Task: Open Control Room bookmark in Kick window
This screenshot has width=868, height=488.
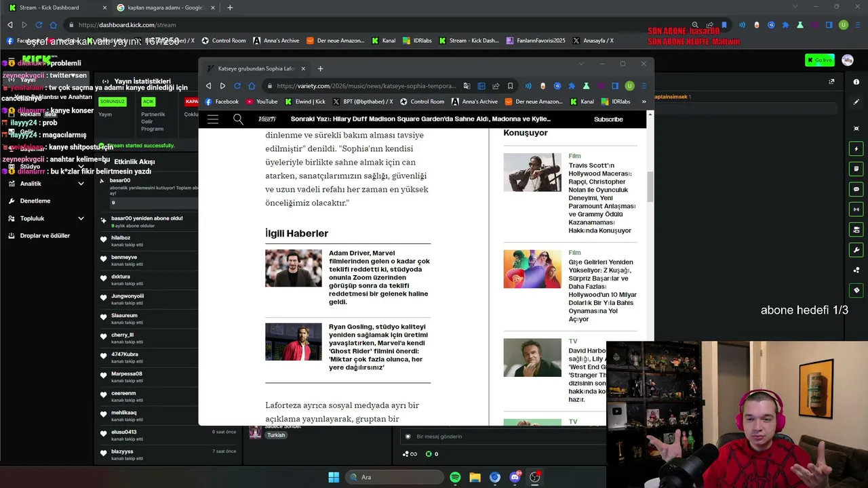Action: (223, 41)
